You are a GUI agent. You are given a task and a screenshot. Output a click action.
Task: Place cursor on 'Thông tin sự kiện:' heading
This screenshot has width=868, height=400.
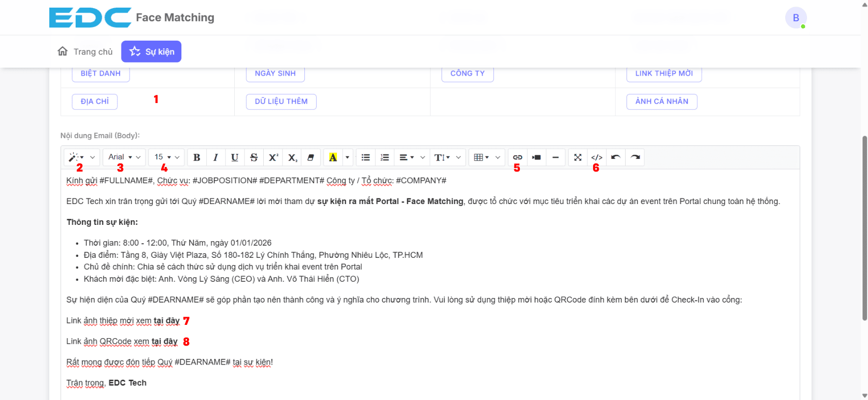102,222
